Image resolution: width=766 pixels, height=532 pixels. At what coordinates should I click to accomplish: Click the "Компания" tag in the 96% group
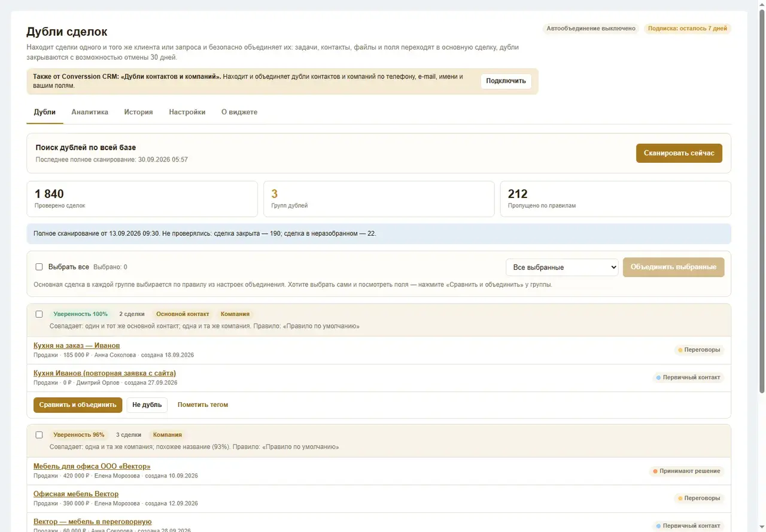[x=168, y=435]
